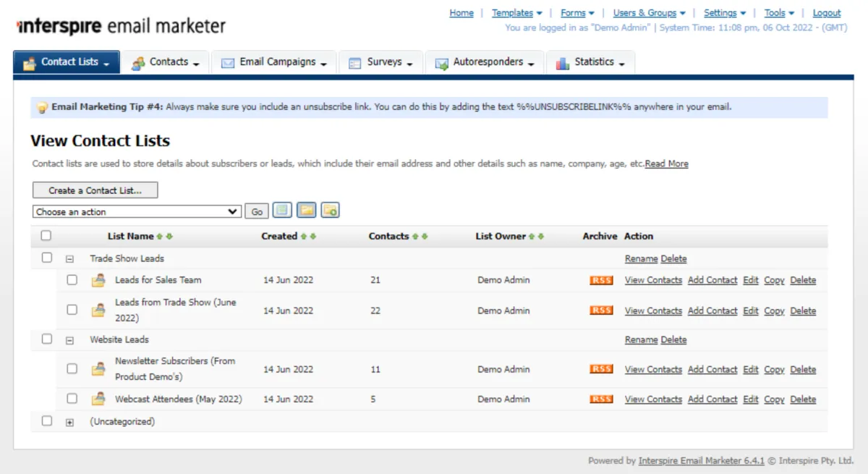Check the select-all checkbox in table header
The image size is (868, 474).
point(46,235)
